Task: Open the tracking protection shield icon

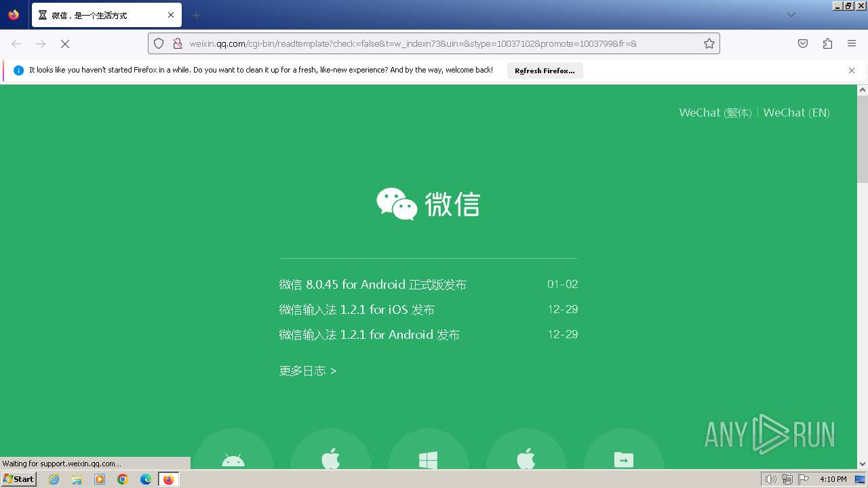Action: (159, 43)
